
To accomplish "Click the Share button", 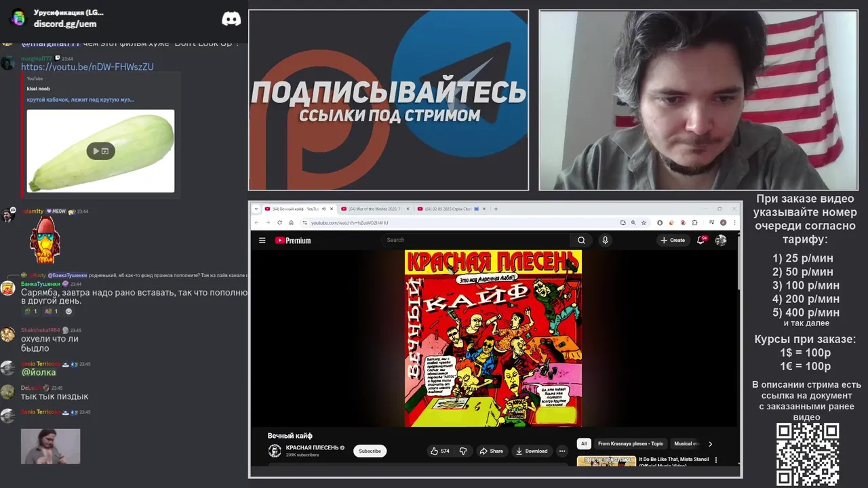I will click(492, 451).
